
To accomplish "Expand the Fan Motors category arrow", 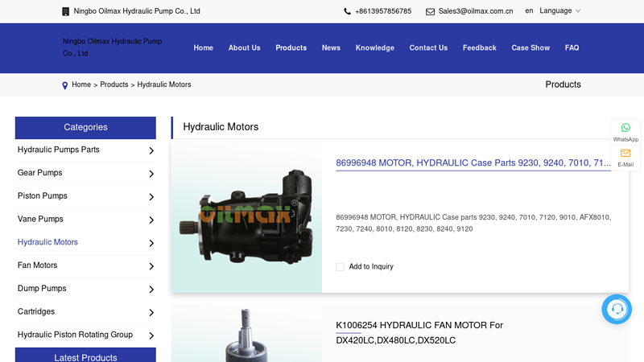I will [151, 266].
